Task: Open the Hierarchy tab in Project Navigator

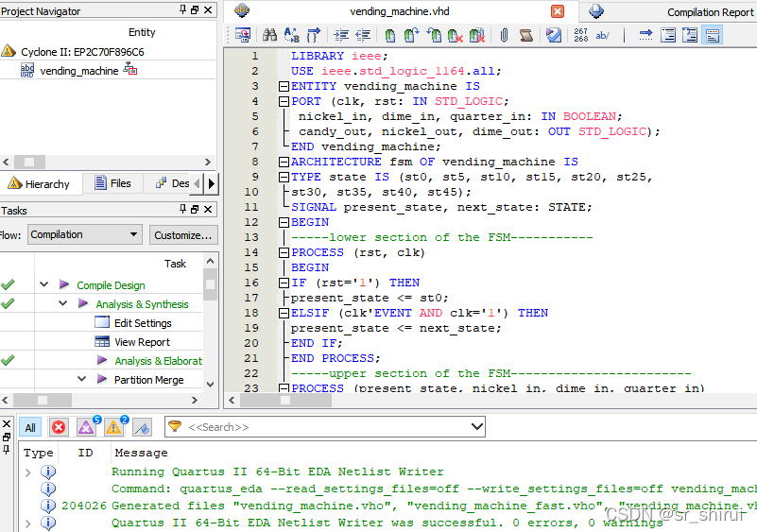Action: tap(40, 184)
